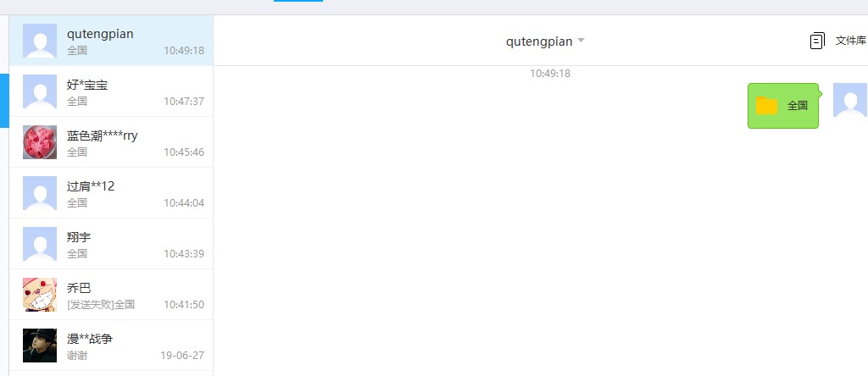Open conversation with 翔宇
This screenshot has width=868, height=376.
point(111,244)
